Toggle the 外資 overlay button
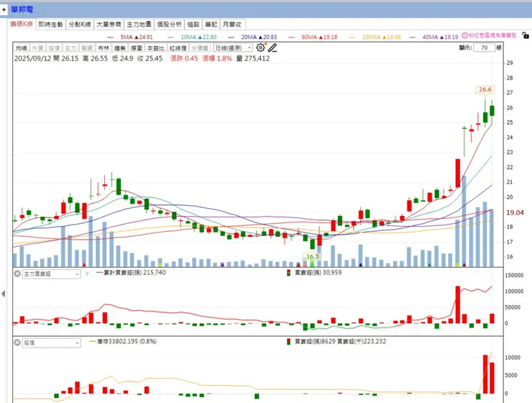532x403 pixels. (x=37, y=48)
